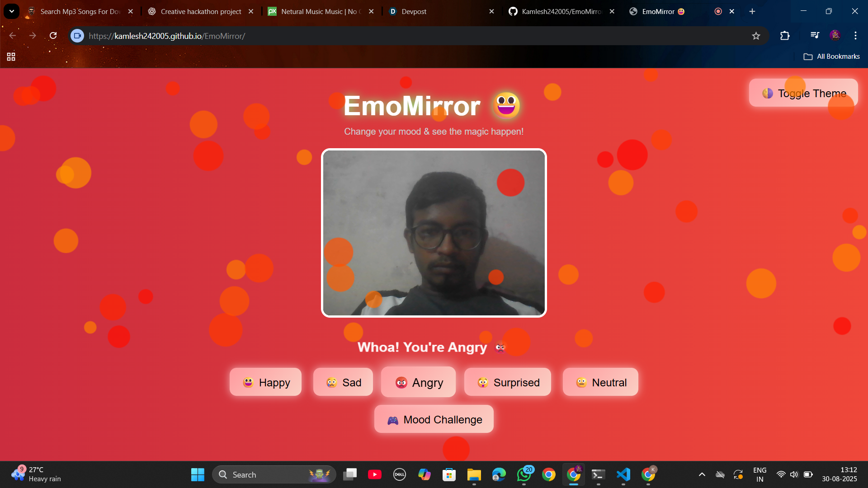868x488 pixels.
Task: Open Chrome three-dot menu
Action: [x=855, y=36]
